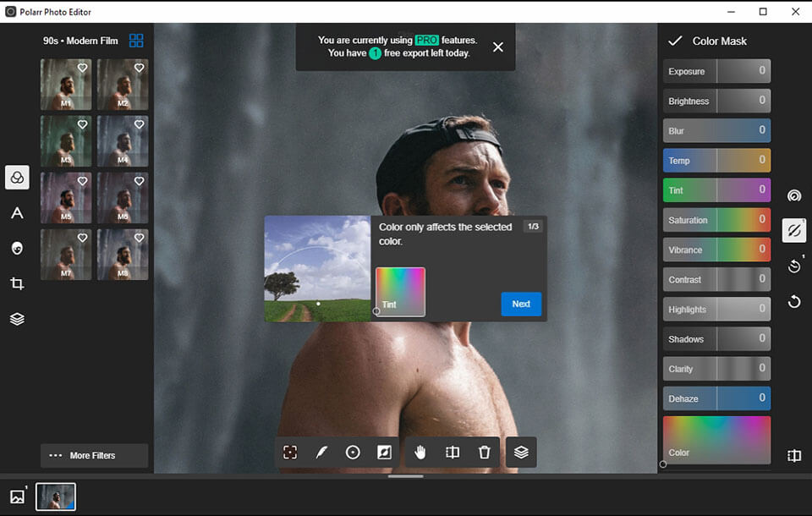Favorite the M5 filter heart
Viewport: 812px width, 516px height.
point(82,181)
